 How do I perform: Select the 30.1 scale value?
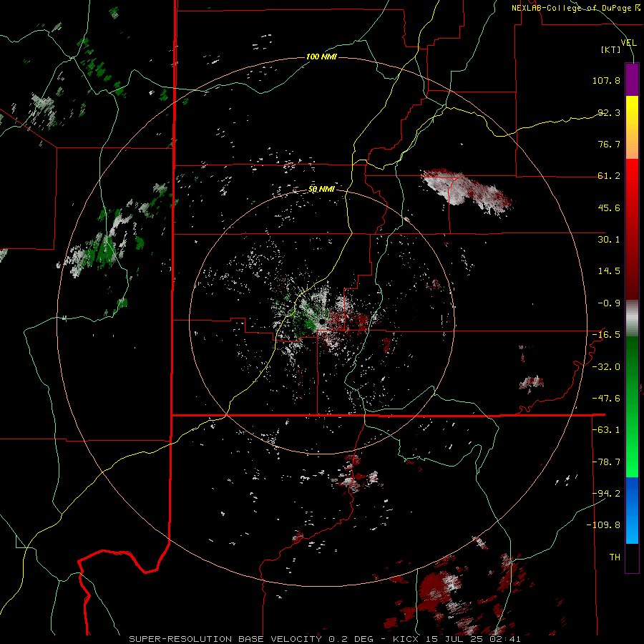(x=609, y=240)
